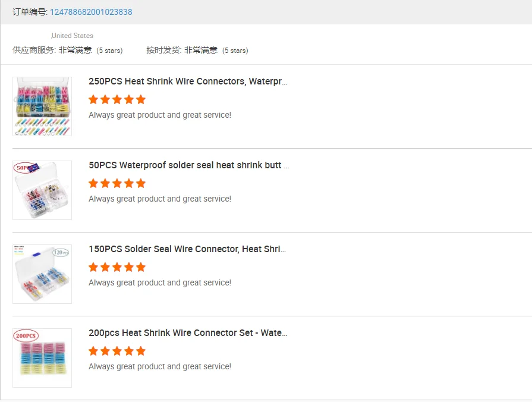The width and height of the screenshot is (532, 402).
Task: Open order number 124788682001023838 link
Action: [91, 12]
